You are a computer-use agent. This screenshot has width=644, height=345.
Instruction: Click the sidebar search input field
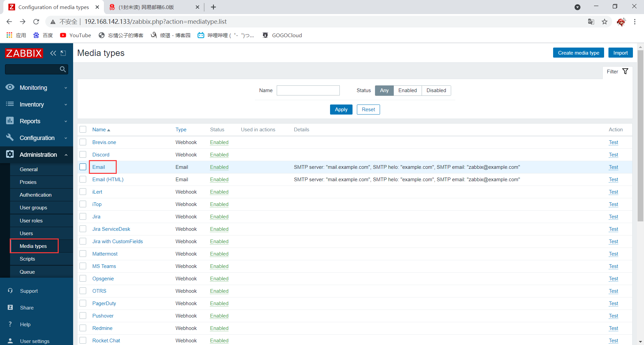(32, 69)
